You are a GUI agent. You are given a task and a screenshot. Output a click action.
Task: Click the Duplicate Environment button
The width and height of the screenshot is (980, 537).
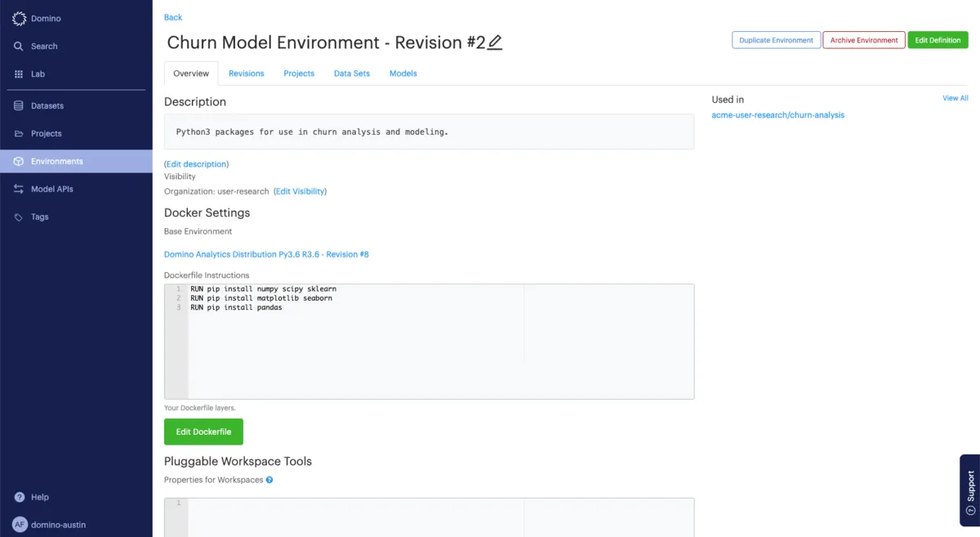pyautogui.click(x=776, y=40)
